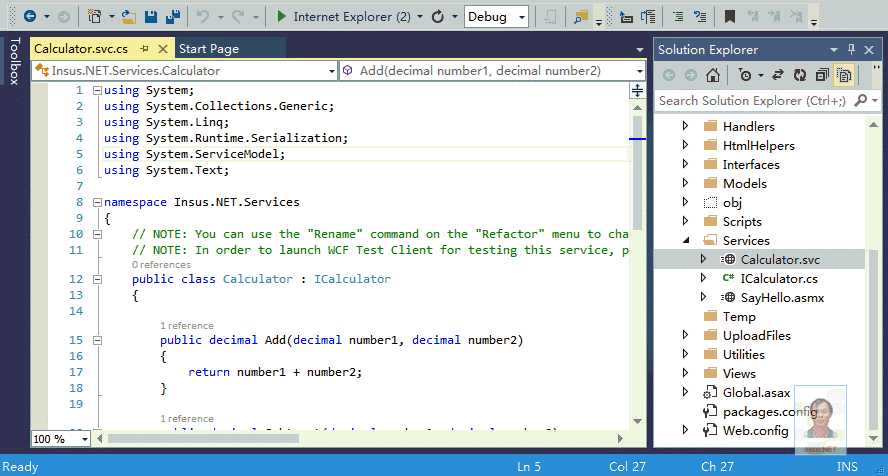Click in Search Solution Explorer field
This screenshot has width=888, height=476.
pos(753,101)
